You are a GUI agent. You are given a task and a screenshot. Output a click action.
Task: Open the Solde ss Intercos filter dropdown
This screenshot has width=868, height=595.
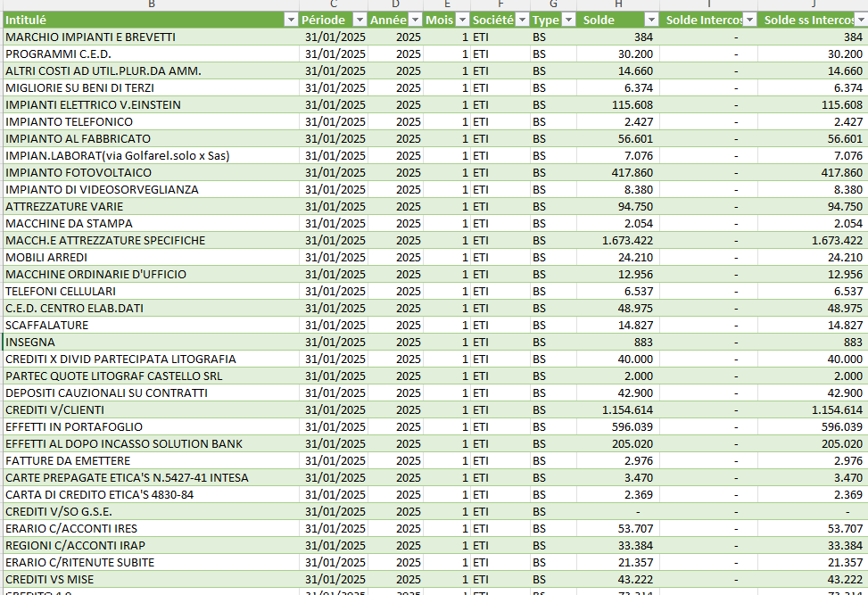pyautogui.click(x=862, y=20)
